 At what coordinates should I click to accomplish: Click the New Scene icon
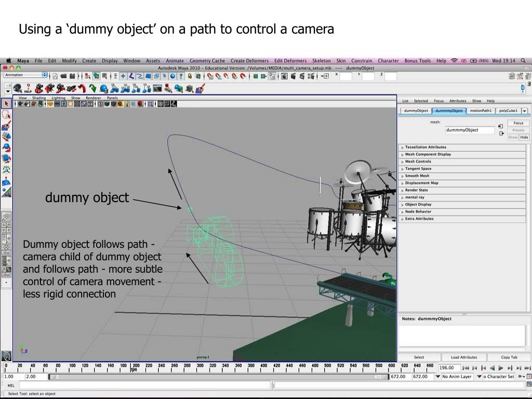(x=55, y=76)
